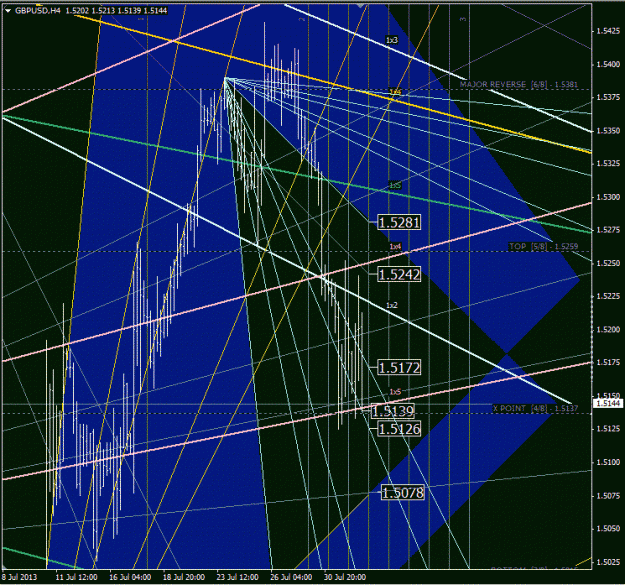This screenshot has height=585, width=625.
Task: Click the OHLC values 1.5202 1.5213 1.5139 1.5144
Action: click(116, 11)
